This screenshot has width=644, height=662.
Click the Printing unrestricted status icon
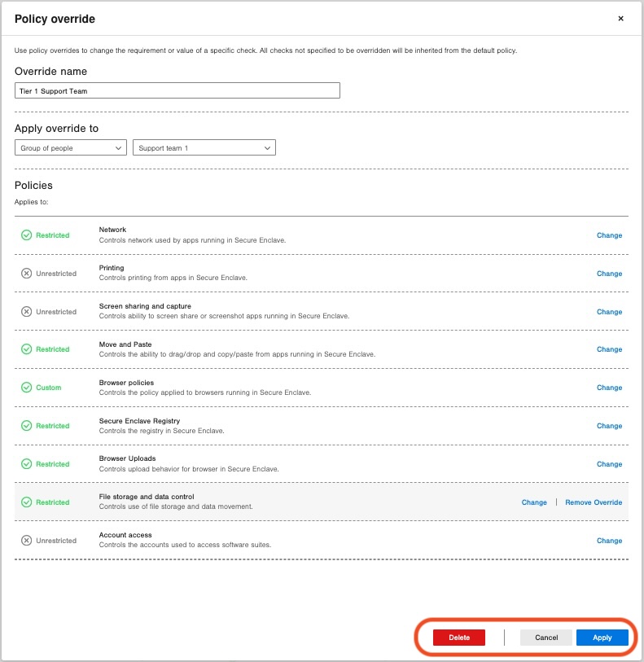point(27,273)
